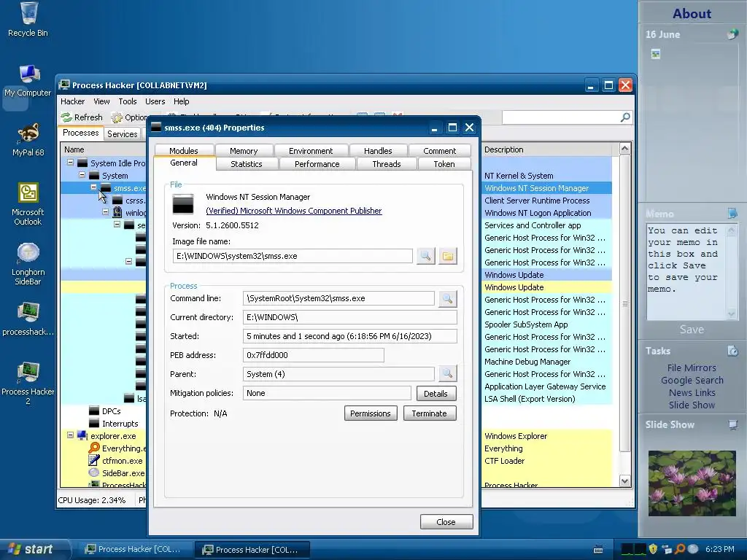
Task: Click Process Hacker search input field
Action: pyautogui.click(x=561, y=117)
